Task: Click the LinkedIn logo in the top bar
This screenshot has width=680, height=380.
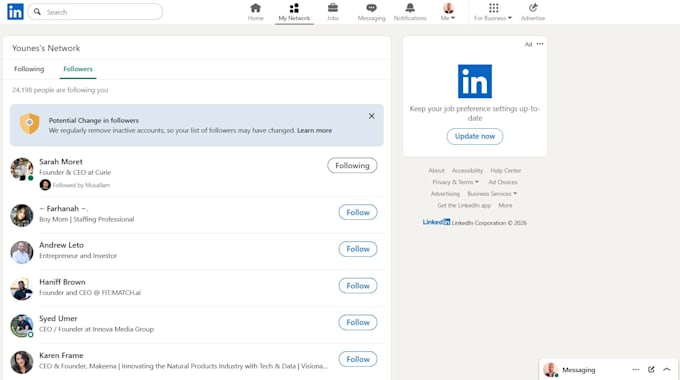Action: [15, 12]
